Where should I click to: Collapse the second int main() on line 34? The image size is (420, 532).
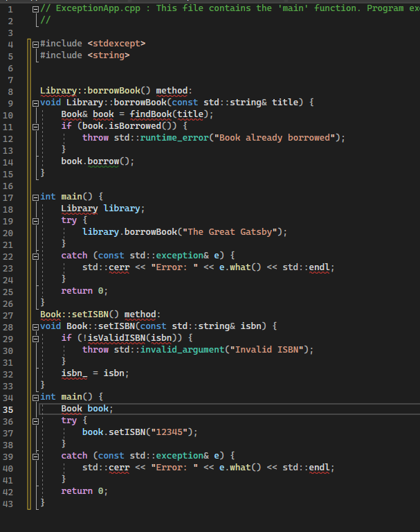[x=35, y=398]
